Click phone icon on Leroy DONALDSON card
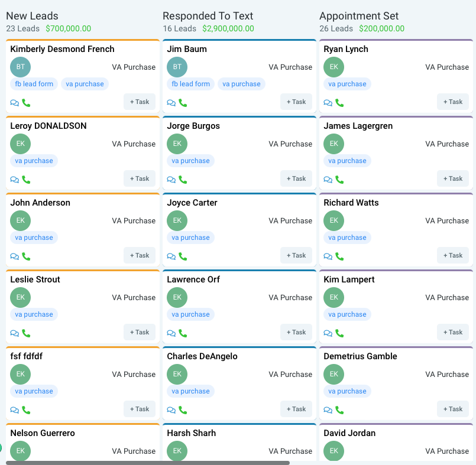Screen dimensions: 476x465 (x=26, y=180)
